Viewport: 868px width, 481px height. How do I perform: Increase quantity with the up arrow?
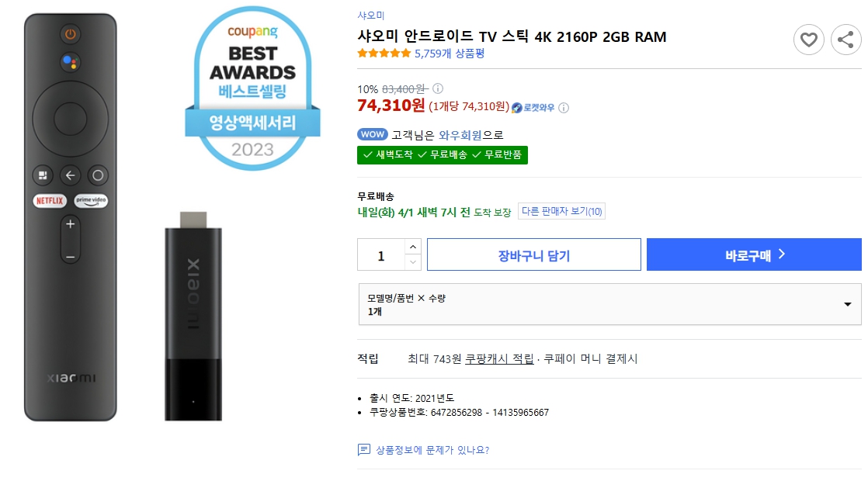pyautogui.click(x=413, y=247)
